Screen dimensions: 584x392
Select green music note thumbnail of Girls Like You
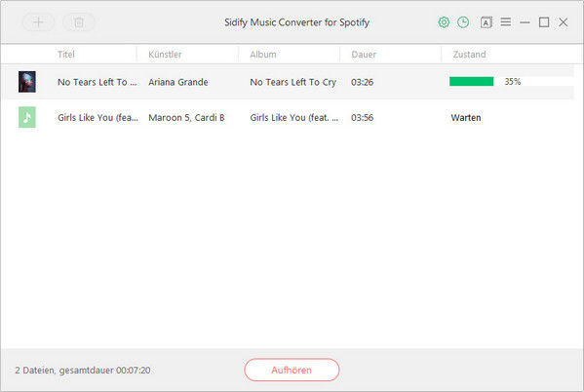[27, 117]
